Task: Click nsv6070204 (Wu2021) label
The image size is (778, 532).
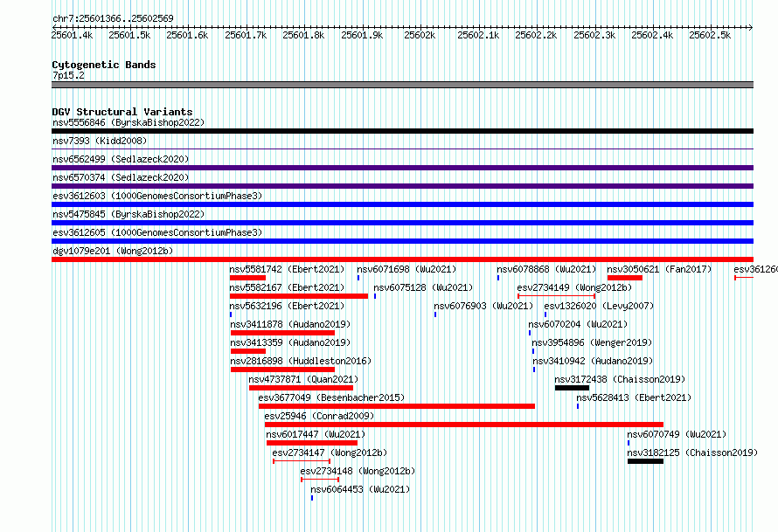Action: tap(578, 324)
